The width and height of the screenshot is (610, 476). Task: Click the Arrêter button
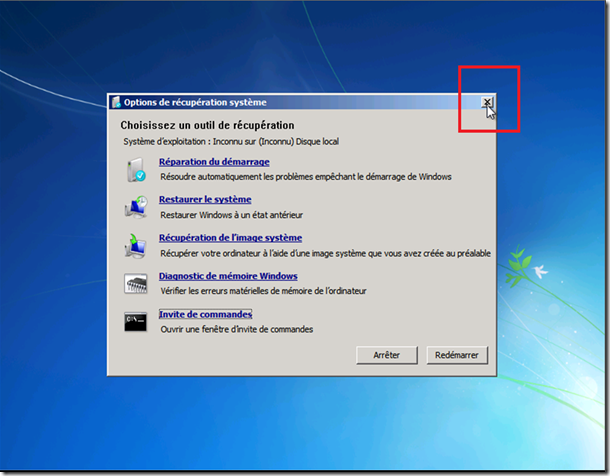click(387, 355)
